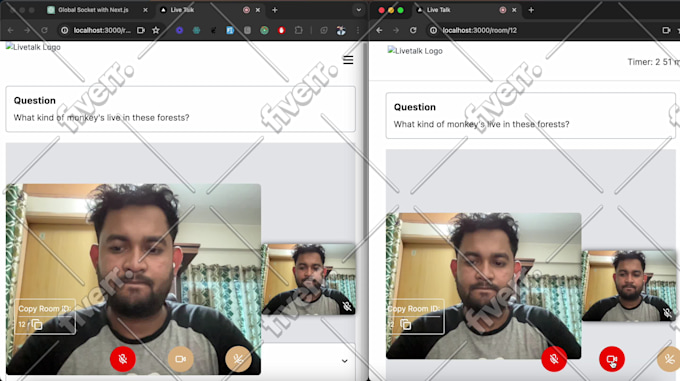Select small remote video thumbnail in right window

pyautogui.click(x=628, y=286)
